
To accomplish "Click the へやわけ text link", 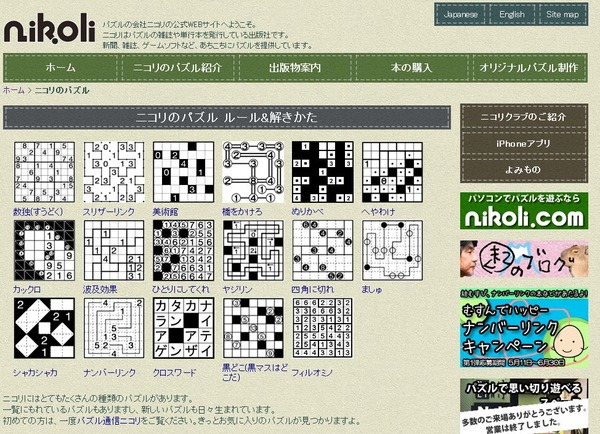I will (378, 212).
